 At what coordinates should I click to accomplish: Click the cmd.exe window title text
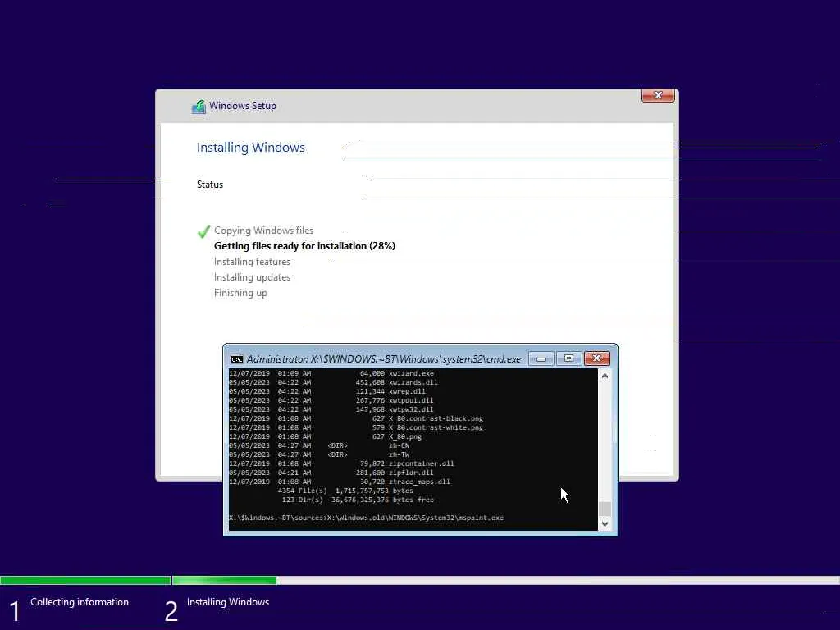(x=384, y=359)
